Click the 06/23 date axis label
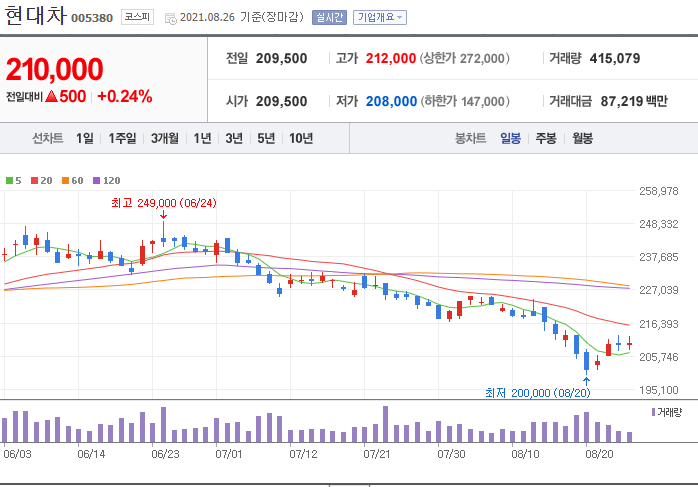 [x=165, y=454]
